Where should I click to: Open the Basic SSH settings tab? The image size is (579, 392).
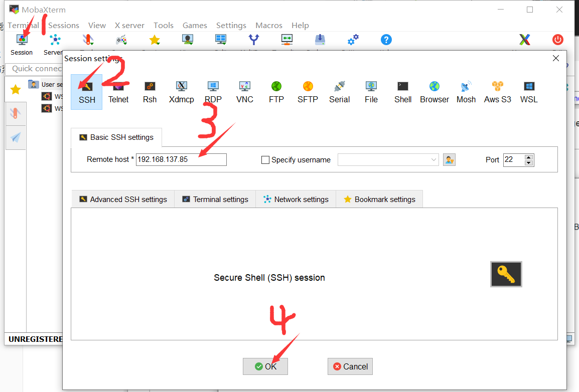coord(116,137)
